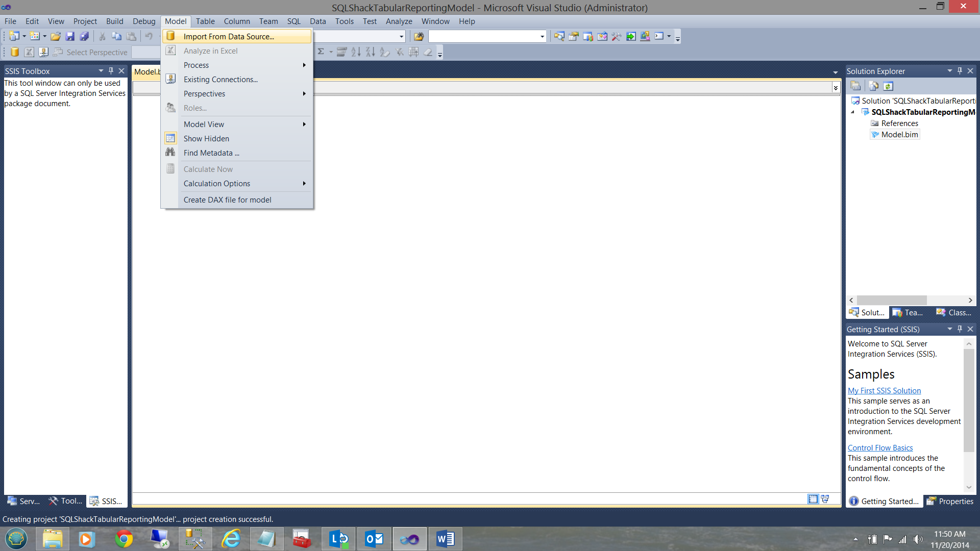Toggle the Solution Explorer auto-hide pin
Screen dimensions: 980x551
[x=960, y=71]
